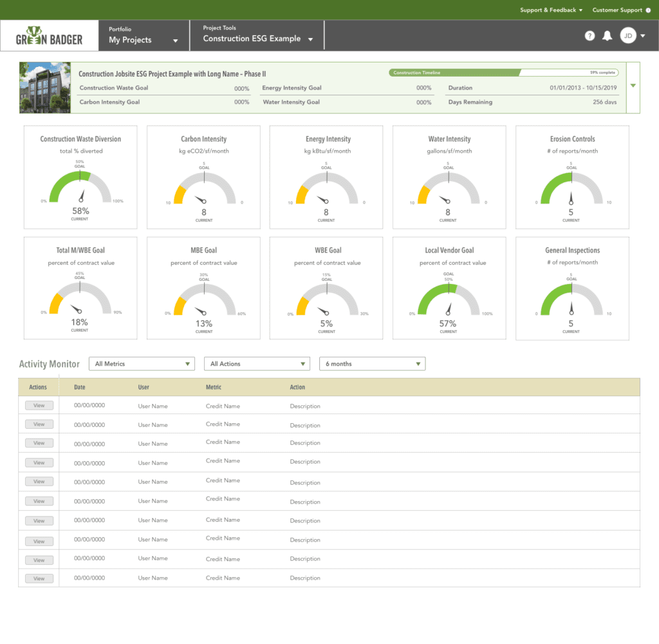Open the 6 months time range dropdown
Image resolution: width=659 pixels, height=644 pixels.
372,364
